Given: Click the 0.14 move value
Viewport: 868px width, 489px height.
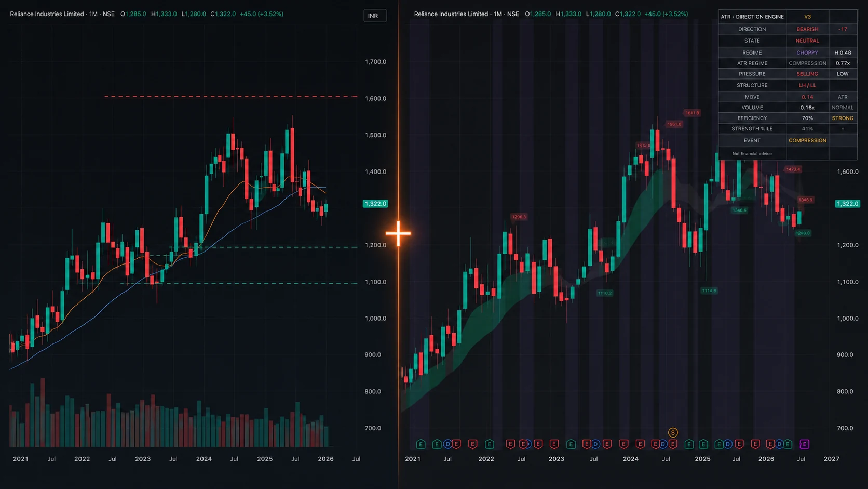Looking at the screenshot, I should click(x=807, y=97).
